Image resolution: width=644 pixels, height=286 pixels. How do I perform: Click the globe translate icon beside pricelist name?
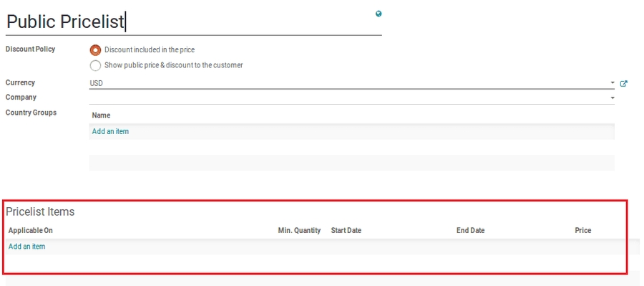379,14
